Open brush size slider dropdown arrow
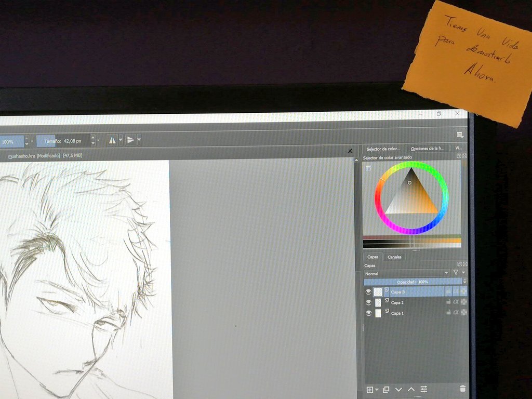Viewport: 532px width, 399px height. click(x=98, y=140)
